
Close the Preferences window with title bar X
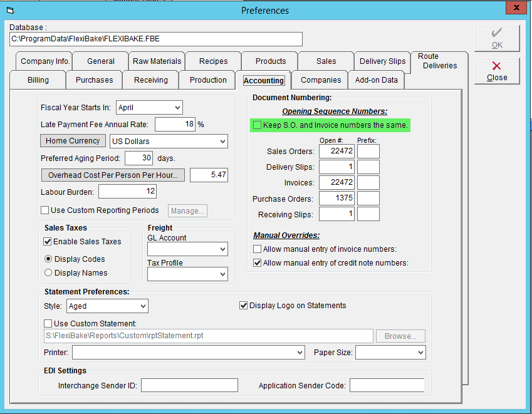(516, 8)
